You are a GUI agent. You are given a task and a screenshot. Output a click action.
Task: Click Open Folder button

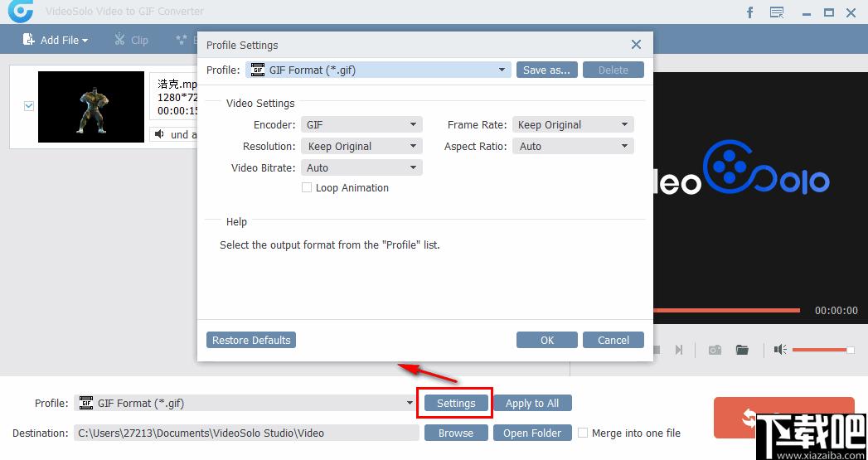[532, 433]
